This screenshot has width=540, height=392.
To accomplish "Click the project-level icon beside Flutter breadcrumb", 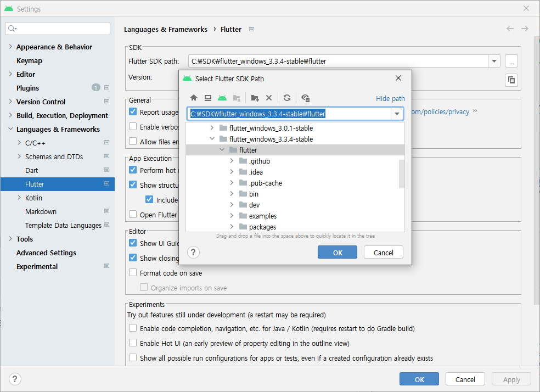I will 251,29.
